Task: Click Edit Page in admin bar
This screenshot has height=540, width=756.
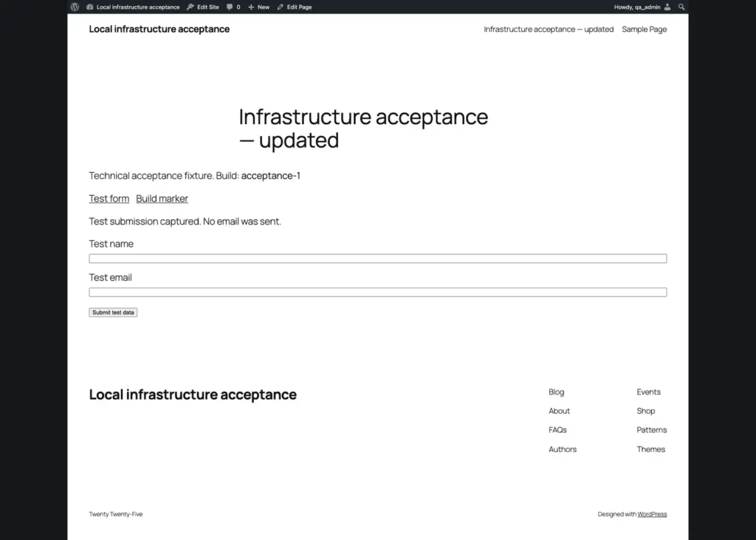Action: 295,7
